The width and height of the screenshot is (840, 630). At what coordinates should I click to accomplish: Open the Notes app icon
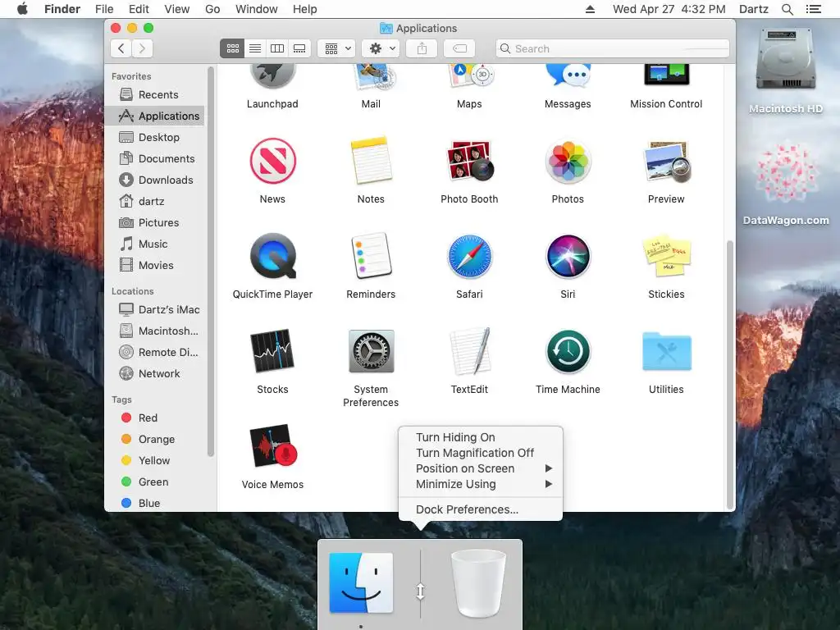point(371,160)
